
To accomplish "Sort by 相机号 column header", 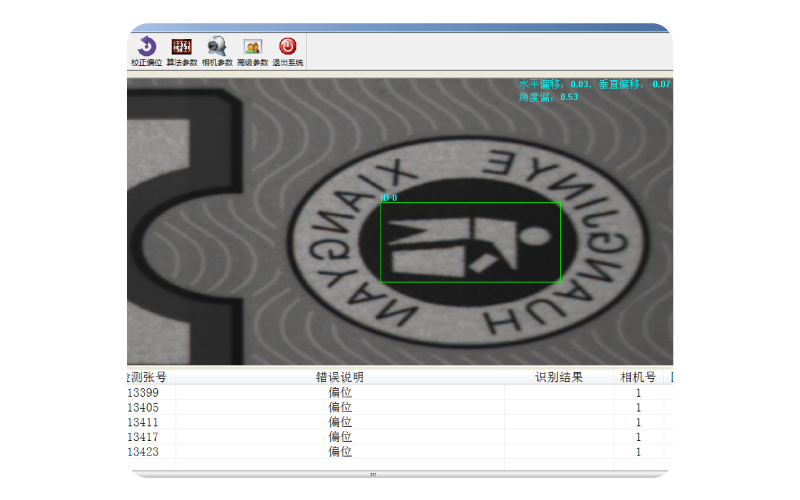I will pyautogui.click(x=638, y=377).
